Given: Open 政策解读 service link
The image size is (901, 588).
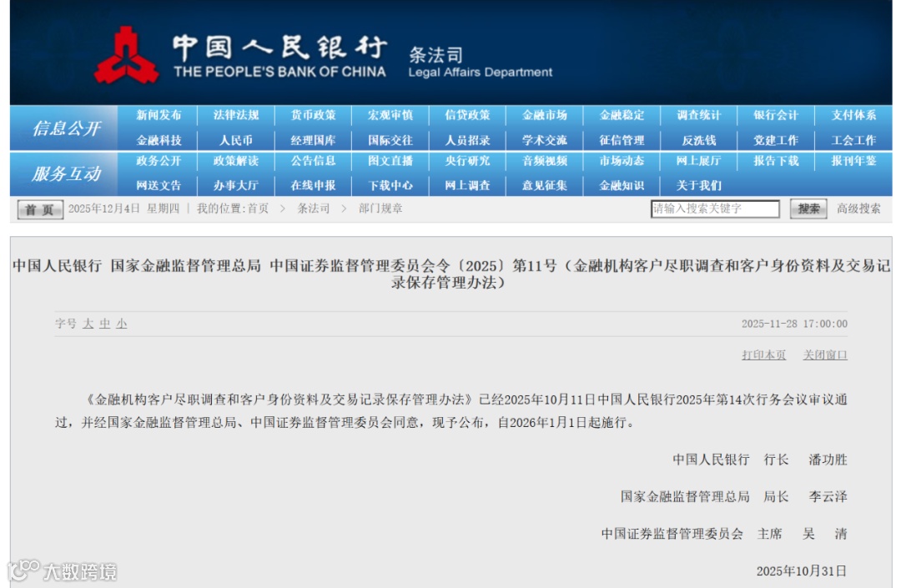Looking at the screenshot, I should click(236, 161).
